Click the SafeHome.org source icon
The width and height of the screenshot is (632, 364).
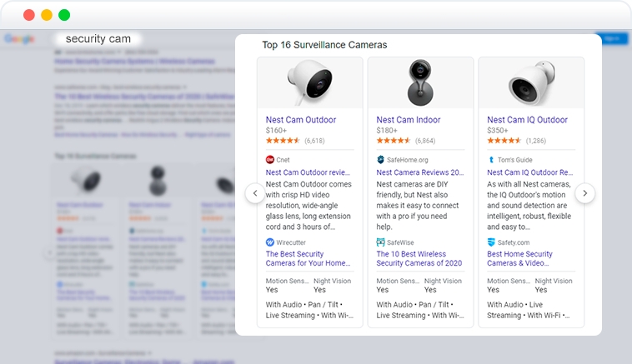380,160
